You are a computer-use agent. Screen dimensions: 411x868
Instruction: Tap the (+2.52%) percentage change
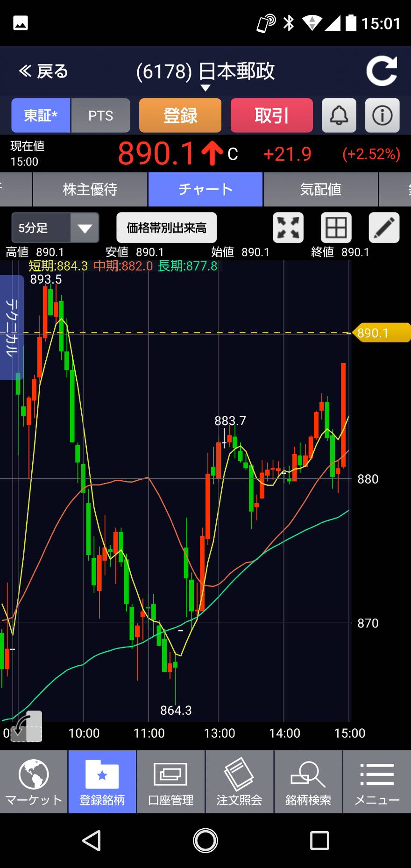(371, 154)
